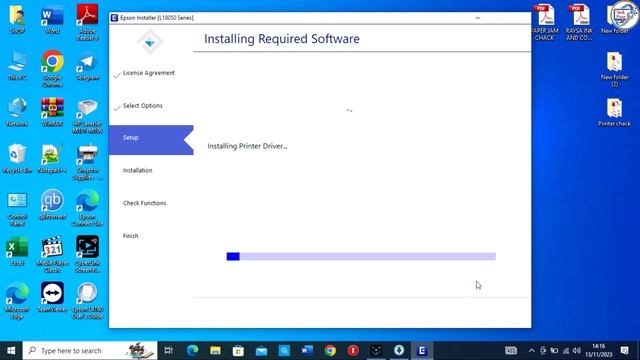Open the volume control in tray
The image size is (640, 360).
[x=576, y=351]
